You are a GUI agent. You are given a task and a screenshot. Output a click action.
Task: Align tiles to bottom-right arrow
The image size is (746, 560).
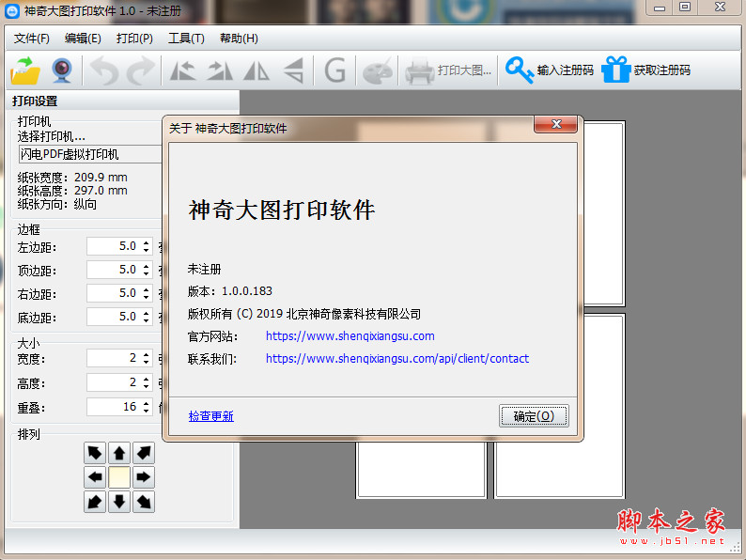[x=143, y=501]
